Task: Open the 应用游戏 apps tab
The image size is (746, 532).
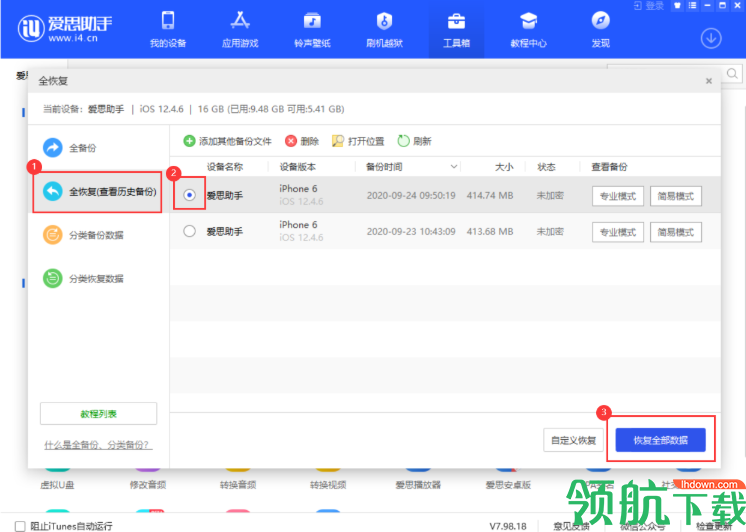Action: pos(240,30)
